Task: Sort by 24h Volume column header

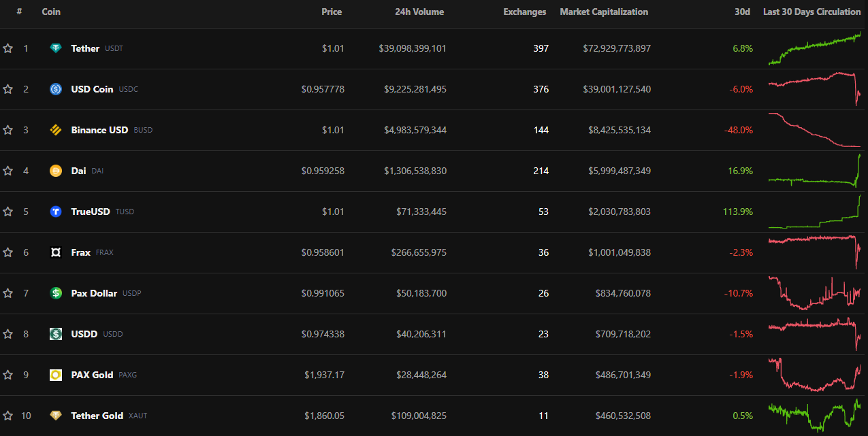Action: pyautogui.click(x=419, y=12)
